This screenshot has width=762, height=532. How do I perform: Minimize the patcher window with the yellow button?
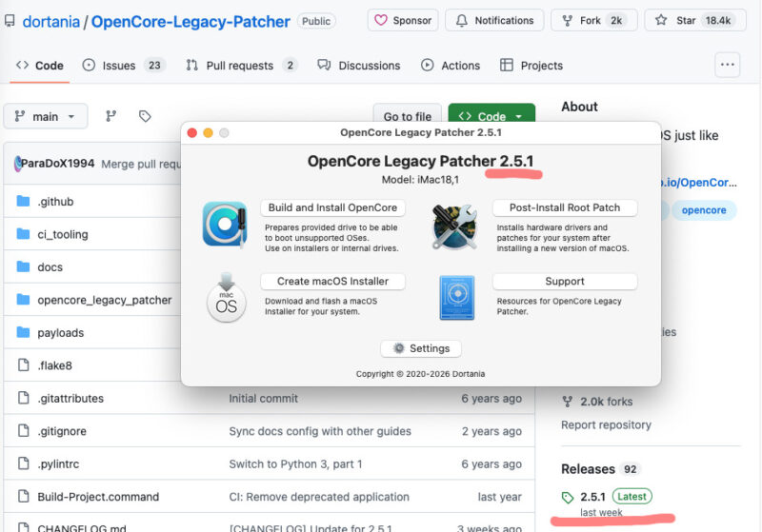click(208, 133)
